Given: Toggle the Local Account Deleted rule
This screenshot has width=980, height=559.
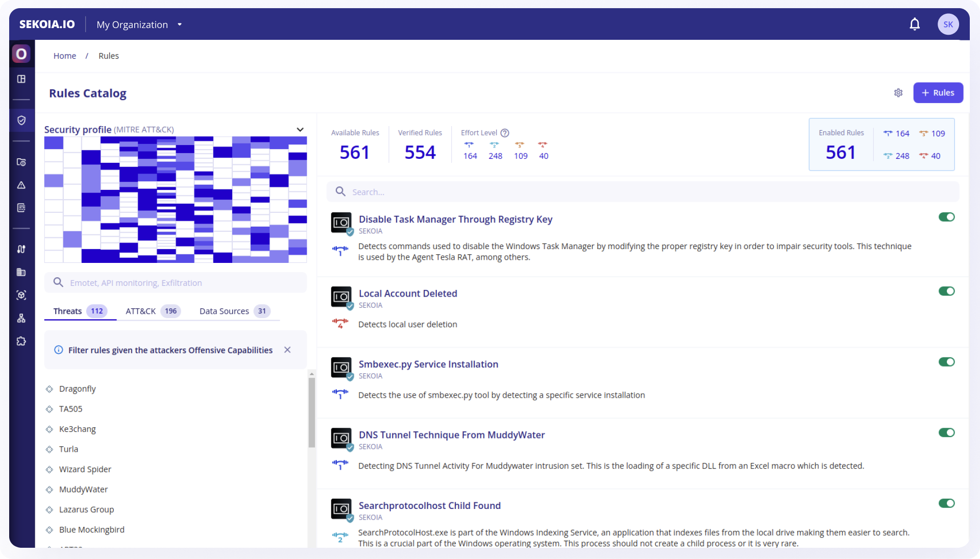Looking at the screenshot, I should pyautogui.click(x=946, y=291).
